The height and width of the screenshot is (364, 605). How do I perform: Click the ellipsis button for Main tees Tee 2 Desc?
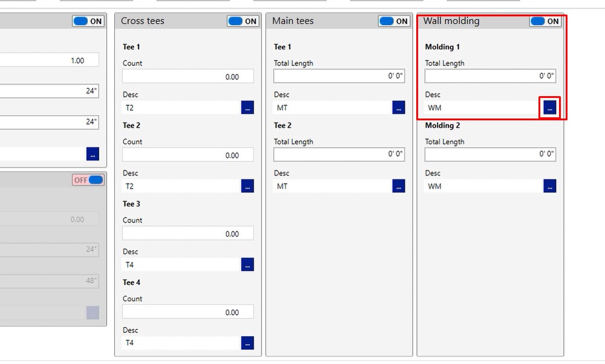click(399, 186)
